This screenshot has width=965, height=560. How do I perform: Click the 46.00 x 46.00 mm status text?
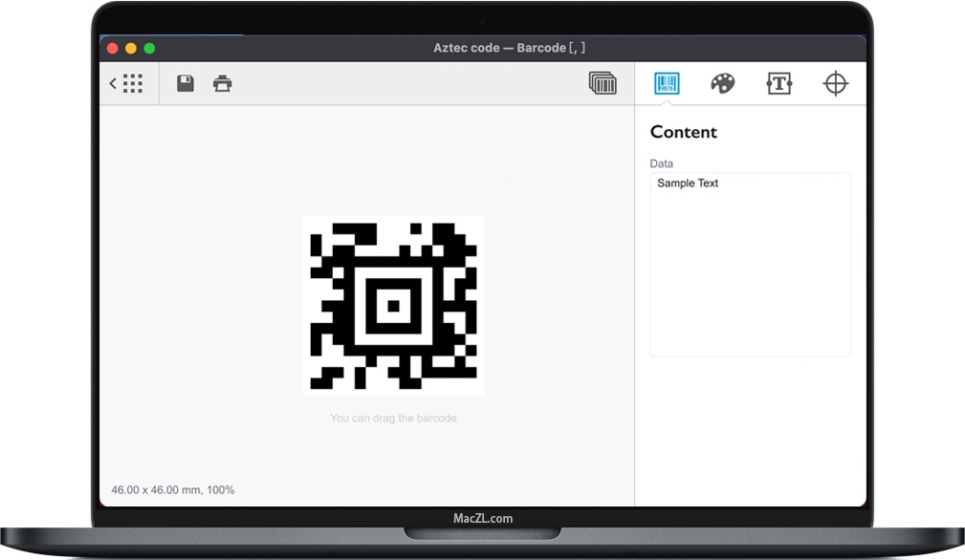(x=173, y=489)
